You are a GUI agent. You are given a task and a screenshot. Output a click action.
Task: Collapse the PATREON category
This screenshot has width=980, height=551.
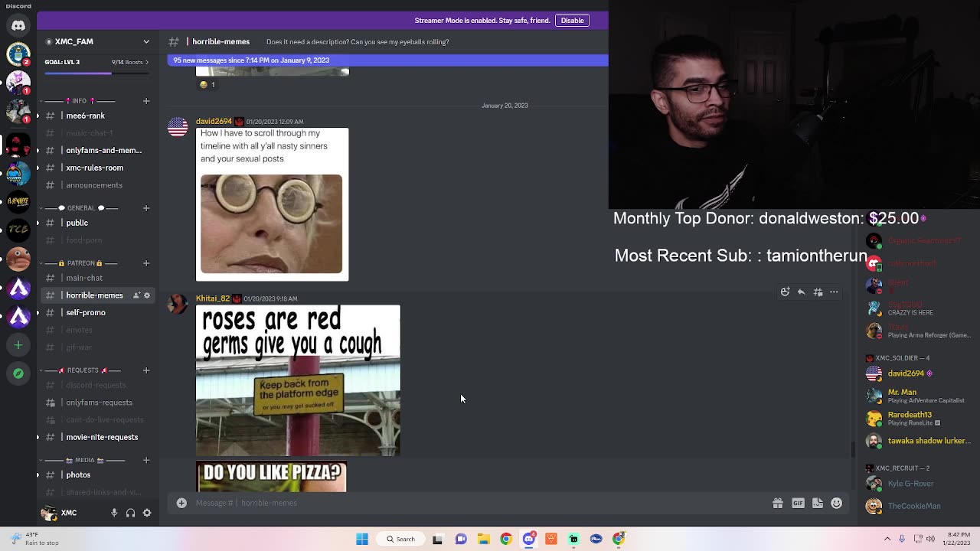pos(79,263)
